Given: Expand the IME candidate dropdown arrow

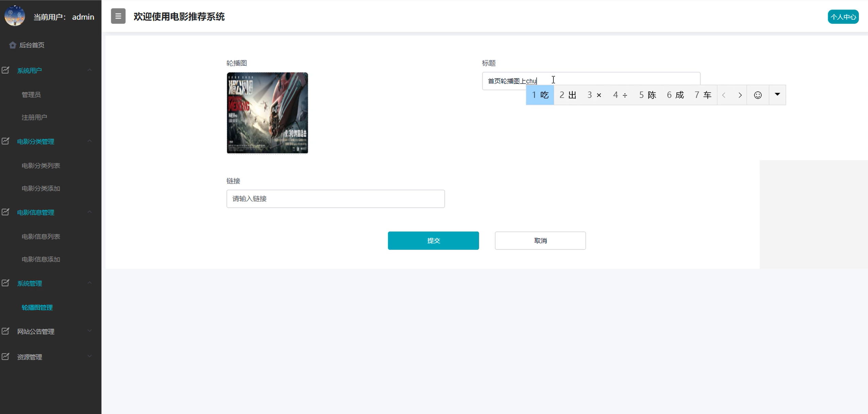Looking at the screenshot, I should point(777,94).
